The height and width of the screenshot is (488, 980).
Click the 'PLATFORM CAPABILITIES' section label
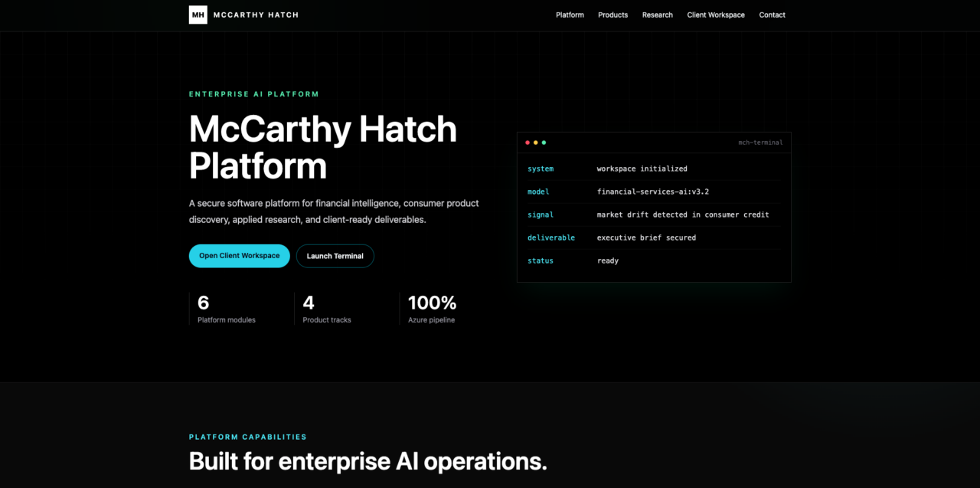click(x=248, y=437)
